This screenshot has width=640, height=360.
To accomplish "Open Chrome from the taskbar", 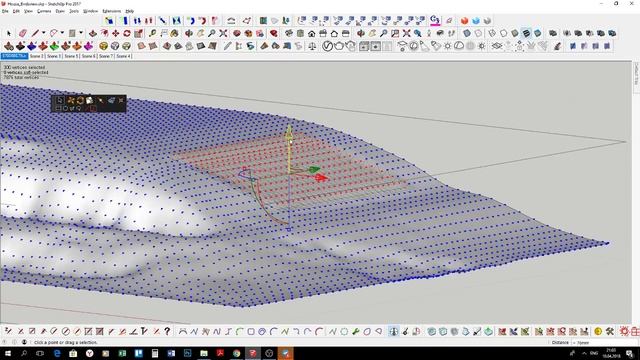I will tap(236, 353).
